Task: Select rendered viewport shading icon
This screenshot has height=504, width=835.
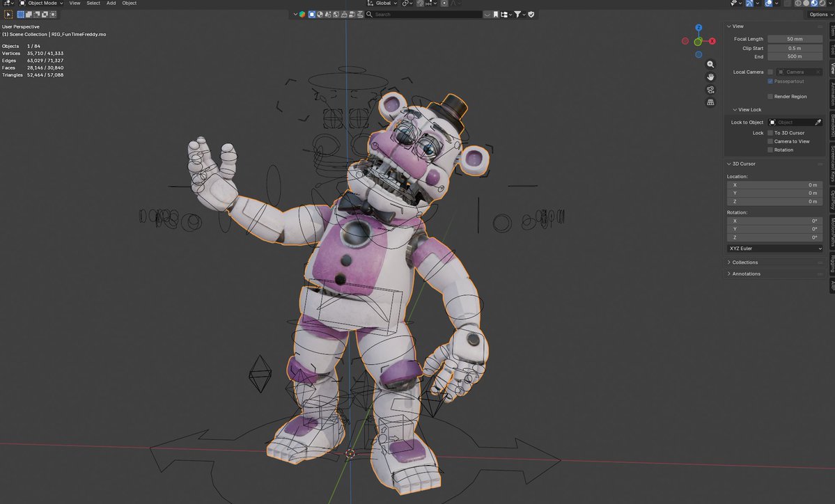Action: [x=822, y=3]
